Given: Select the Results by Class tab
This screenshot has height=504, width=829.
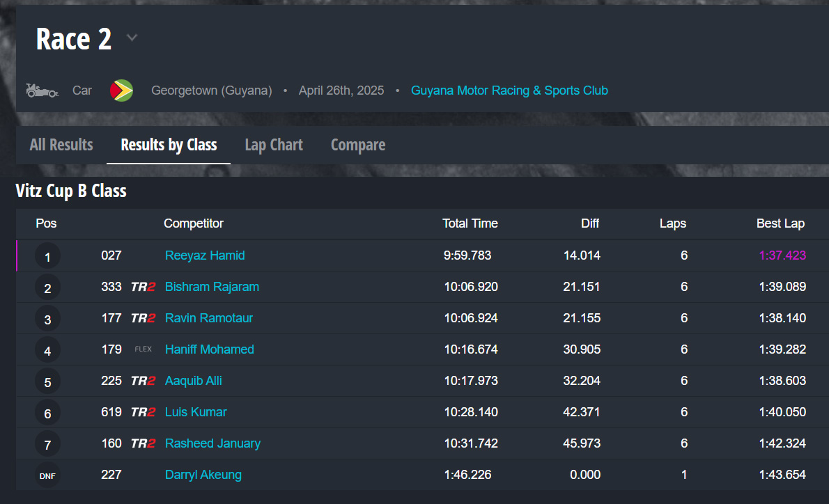Looking at the screenshot, I should point(169,145).
